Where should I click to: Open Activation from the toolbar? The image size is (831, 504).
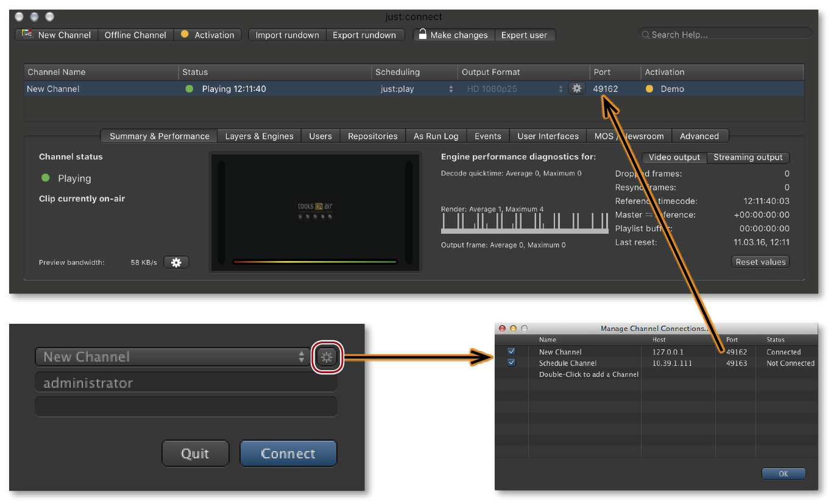208,35
